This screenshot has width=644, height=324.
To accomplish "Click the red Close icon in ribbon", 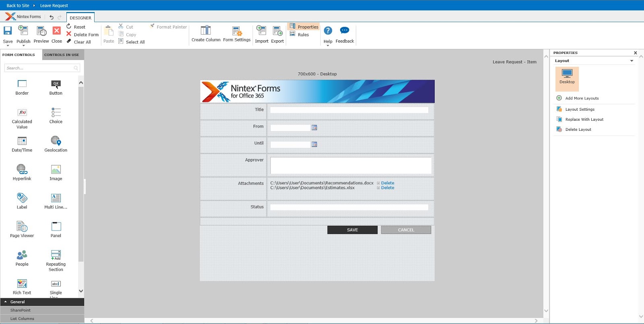I will click(x=57, y=31).
